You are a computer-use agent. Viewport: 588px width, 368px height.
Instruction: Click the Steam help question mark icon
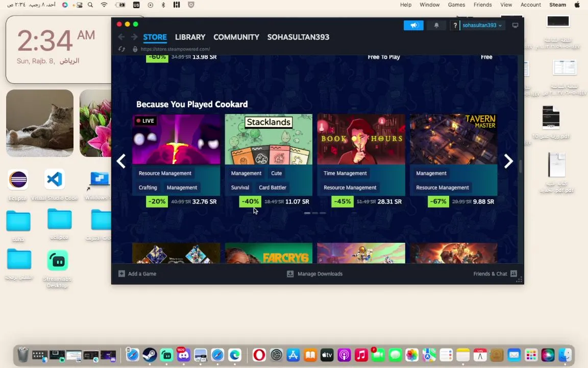click(x=455, y=25)
